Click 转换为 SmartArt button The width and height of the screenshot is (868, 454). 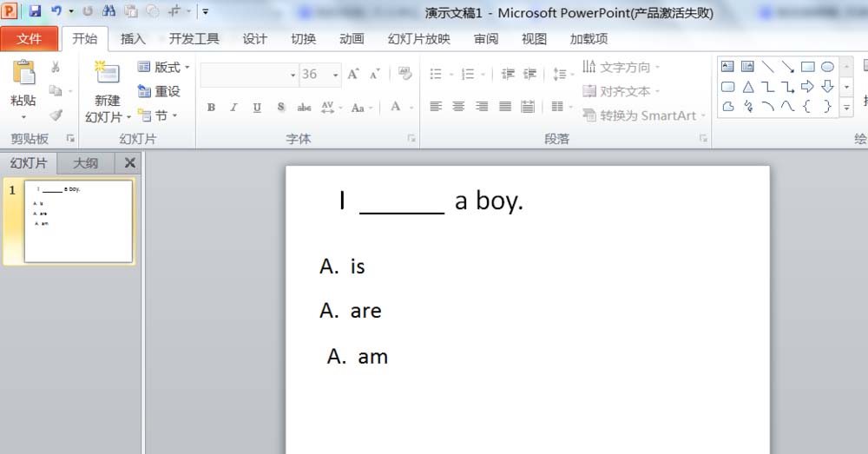pyautogui.click(x=644, y=115)
